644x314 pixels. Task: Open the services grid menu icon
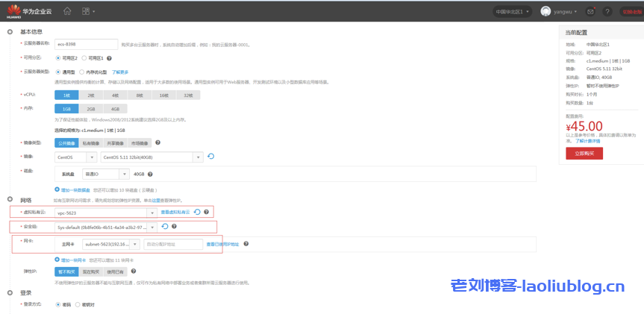87,12
